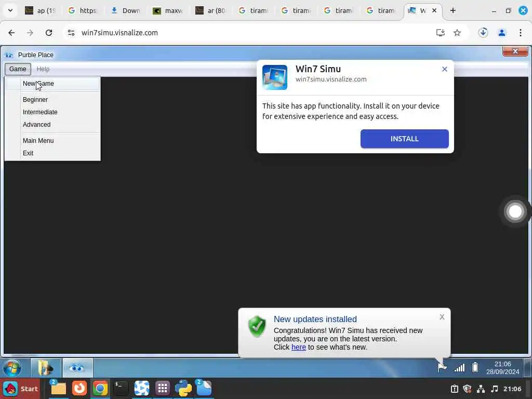
Task: Switch to the 'ap (19' tab
Action: click(41, 10)
